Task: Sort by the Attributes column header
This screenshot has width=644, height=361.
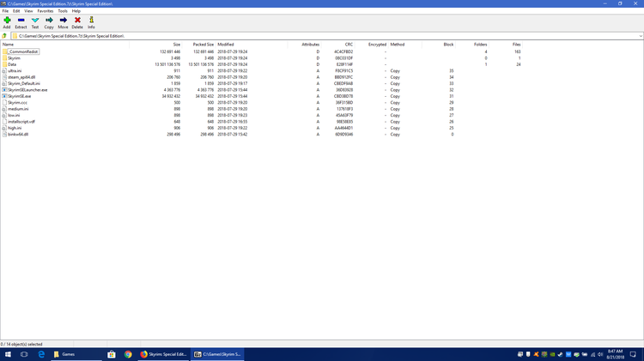Action: (304, 45)
